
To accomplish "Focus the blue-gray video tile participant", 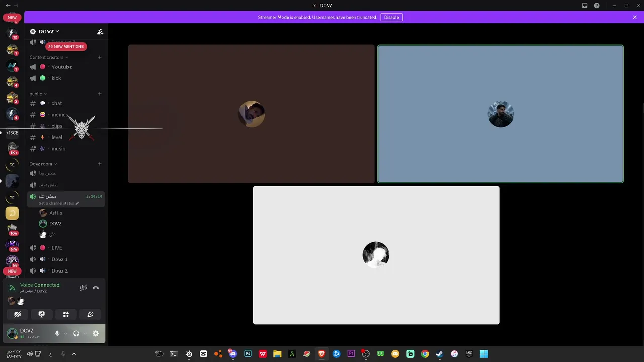I will [501, 114].
